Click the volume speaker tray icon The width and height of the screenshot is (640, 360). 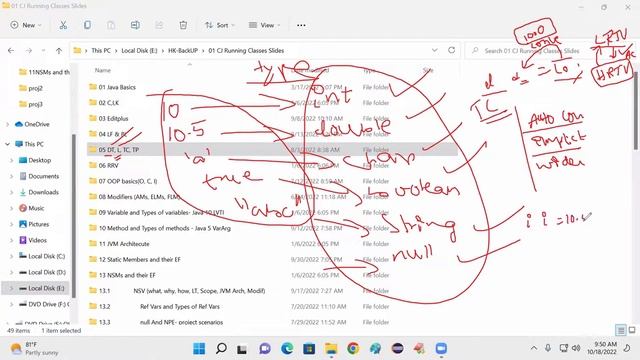pyautogui.click(x=576, y=348)
